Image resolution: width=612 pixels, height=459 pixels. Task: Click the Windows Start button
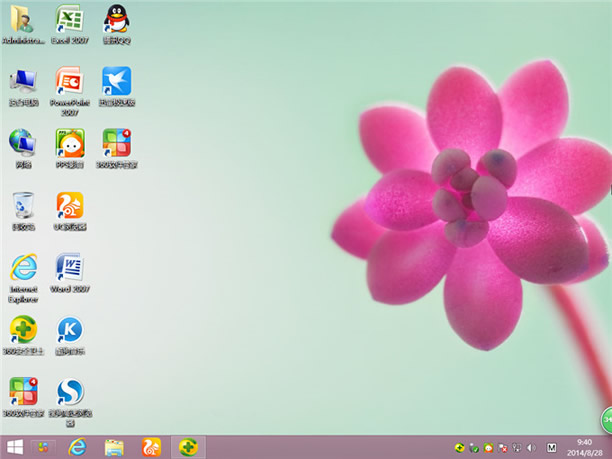(x=15, y=447)
